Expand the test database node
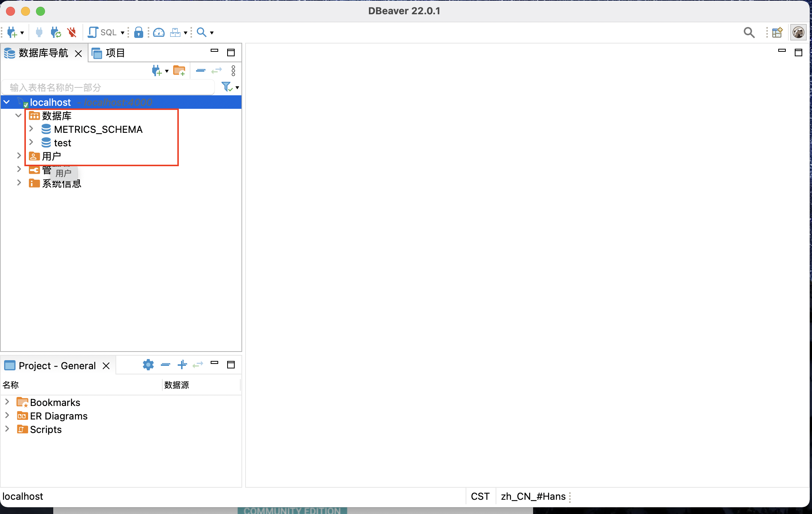 click(x=31, y=143)
